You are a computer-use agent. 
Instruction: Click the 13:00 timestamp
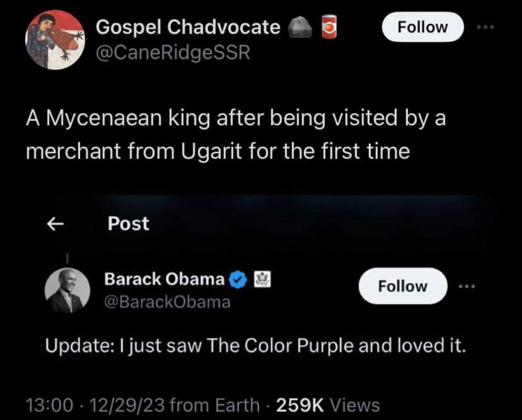[x=46, y=404]
